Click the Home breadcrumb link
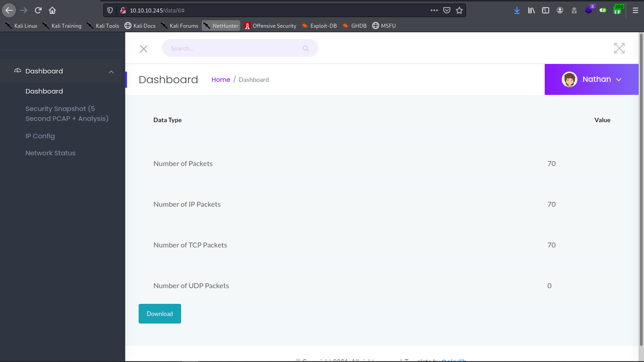Image resolution: width=644 pixels, height=362 pixels. pyautogui.click(x=221, y=80)
